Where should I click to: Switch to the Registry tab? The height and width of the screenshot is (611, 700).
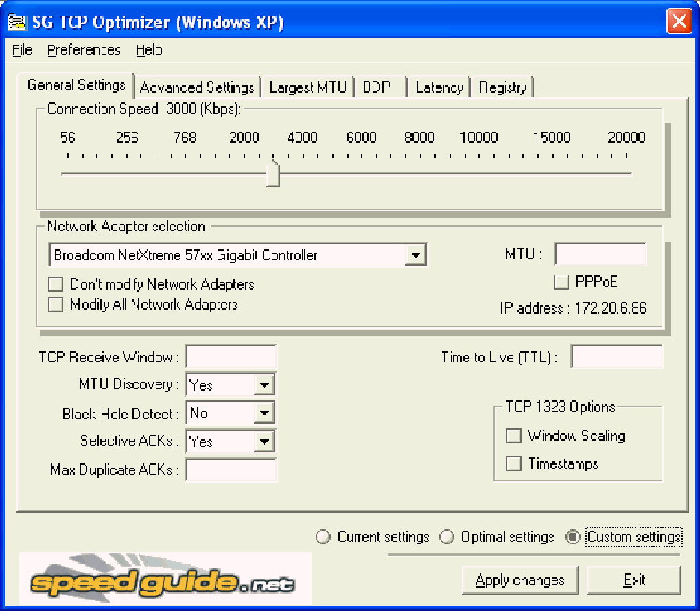coord(502,87)
